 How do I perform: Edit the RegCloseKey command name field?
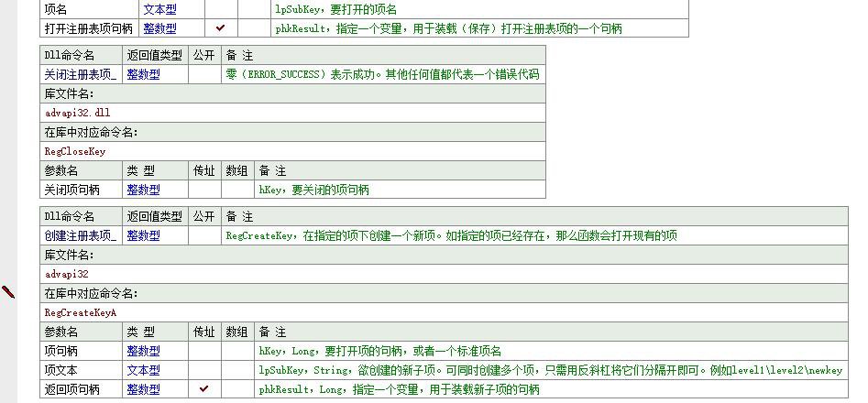pos(75,151)
